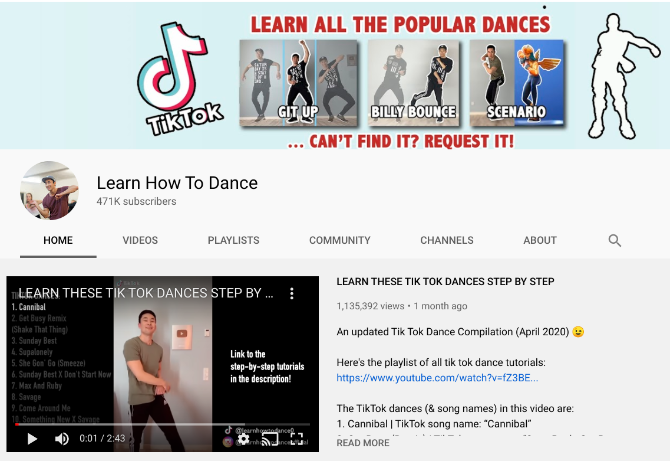Select the Channels tab
The width and height of the screenshot is (670, 461).
click(x=447, y=240)
